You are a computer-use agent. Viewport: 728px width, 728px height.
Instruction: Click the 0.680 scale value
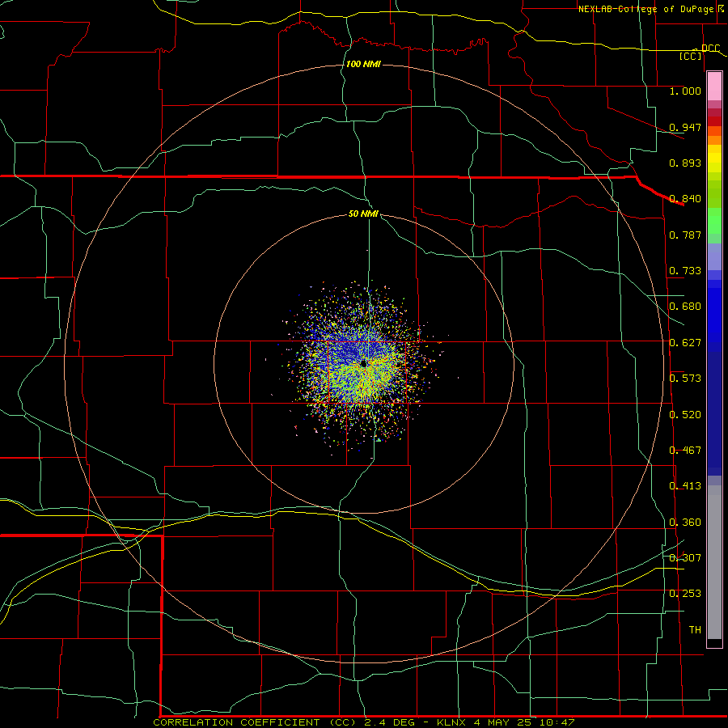click(x=685, y=307)
